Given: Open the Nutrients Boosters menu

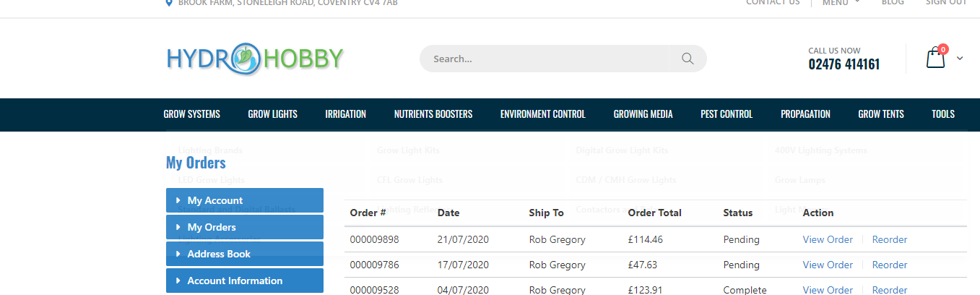Looking at the screenshot, I should coord(433,114).
